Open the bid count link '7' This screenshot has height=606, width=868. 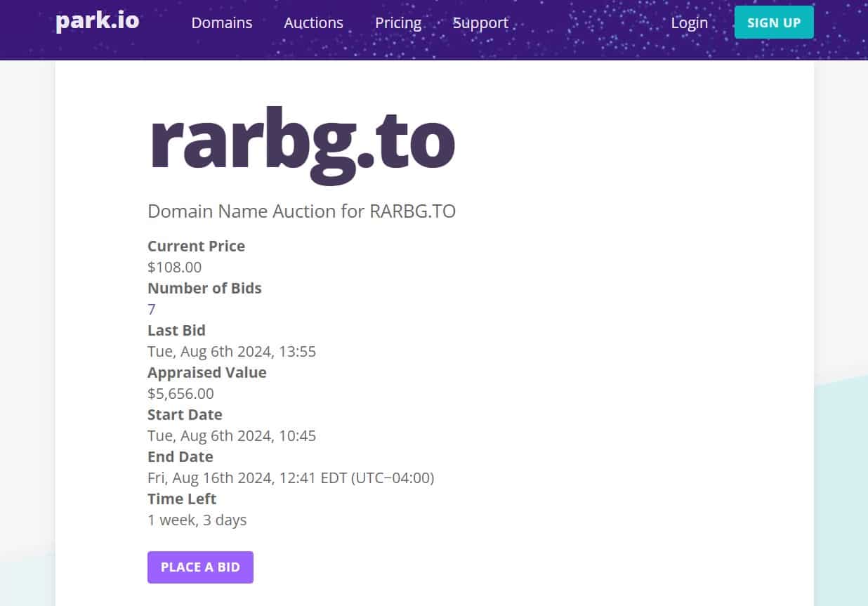click(x=152, y=310)
